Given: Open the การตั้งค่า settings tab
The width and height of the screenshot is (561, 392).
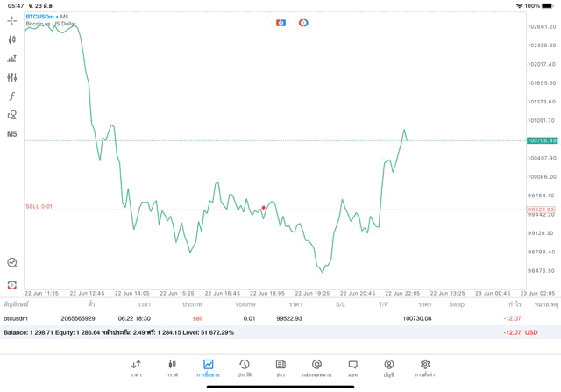Looking at the screenshot, I should (425, 367).
